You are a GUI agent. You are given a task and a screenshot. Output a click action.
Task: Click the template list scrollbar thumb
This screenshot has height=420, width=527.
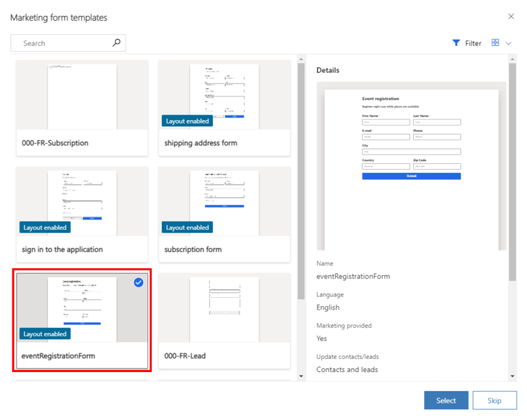tap(301, 180)
